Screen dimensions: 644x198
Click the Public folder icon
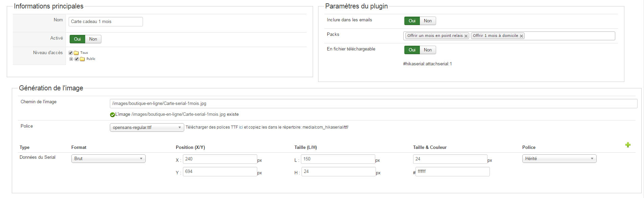coord(82,59)
